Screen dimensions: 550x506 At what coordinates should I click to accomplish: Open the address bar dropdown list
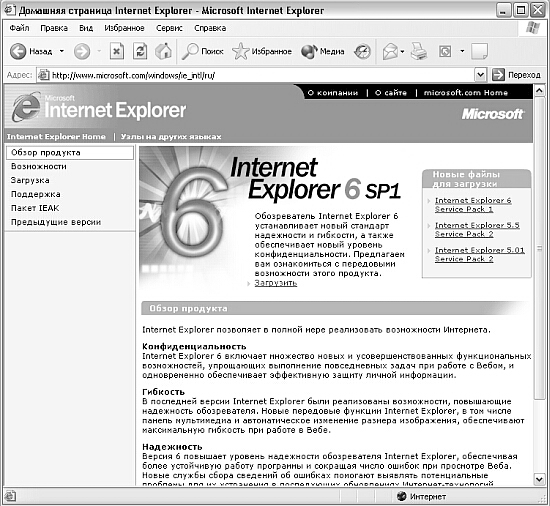(x=480, y=75)
